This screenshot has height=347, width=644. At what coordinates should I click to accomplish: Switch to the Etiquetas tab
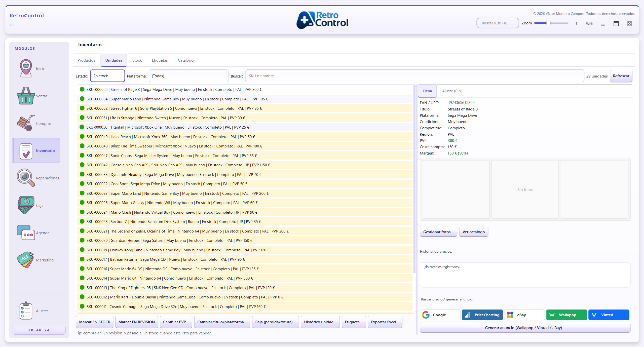click(x=160, y=60)
